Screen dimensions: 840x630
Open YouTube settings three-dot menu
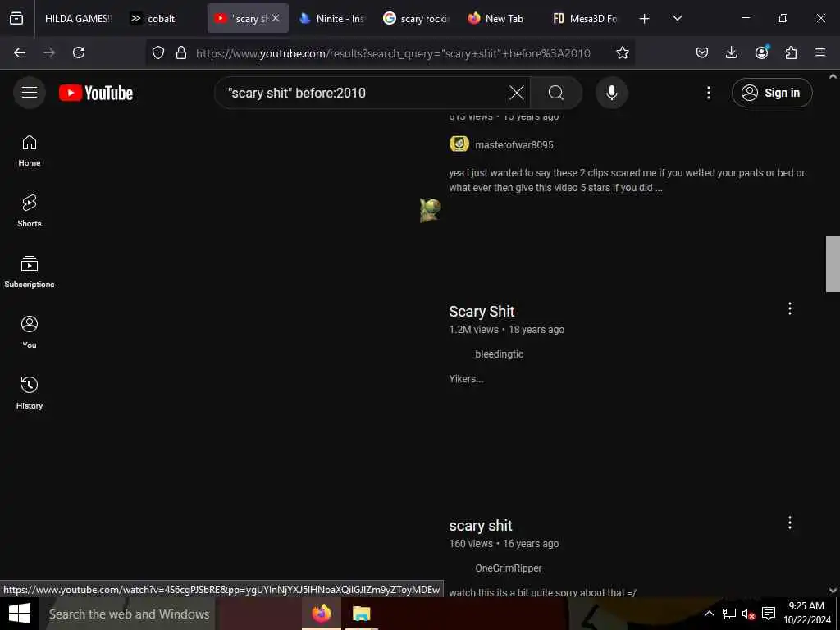(x=708, y=93)
